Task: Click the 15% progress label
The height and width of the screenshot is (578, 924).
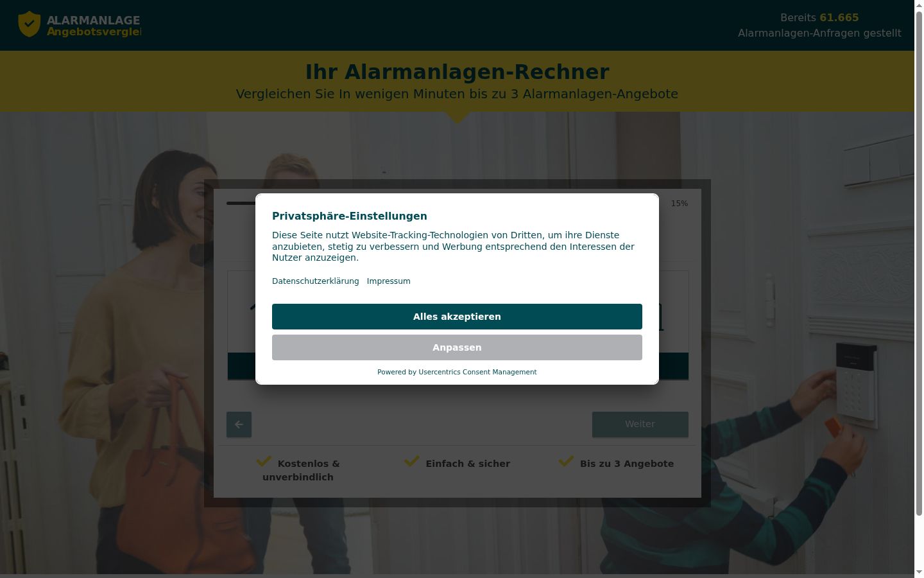Action: point(679,204)
